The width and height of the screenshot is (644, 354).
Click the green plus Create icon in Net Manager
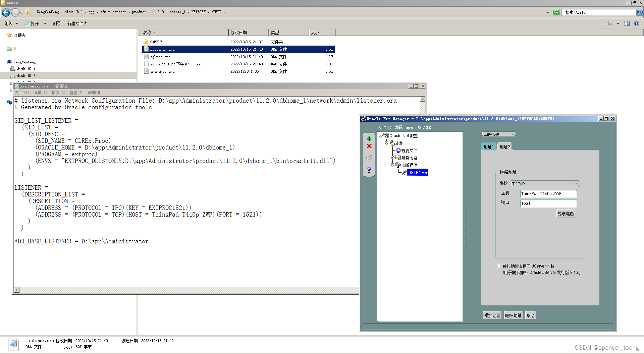[x=369, y=139]
